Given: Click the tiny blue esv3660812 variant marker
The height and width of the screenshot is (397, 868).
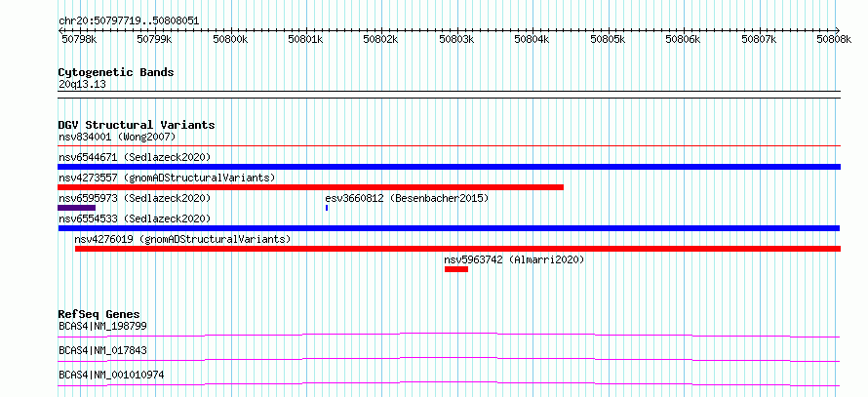Looking at the screenshot, I should 327,208.
